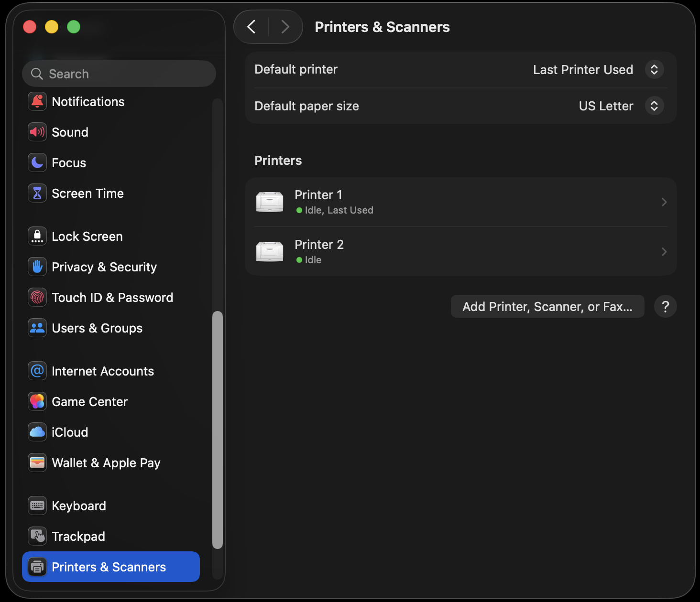Expand Printer 1 details chevron
The image size is (700, 602).
click(664, 202)
